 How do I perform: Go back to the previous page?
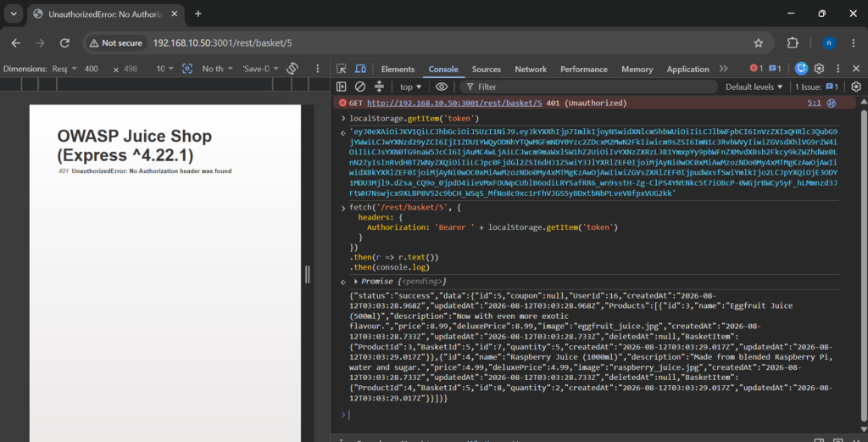pos(16,42)
